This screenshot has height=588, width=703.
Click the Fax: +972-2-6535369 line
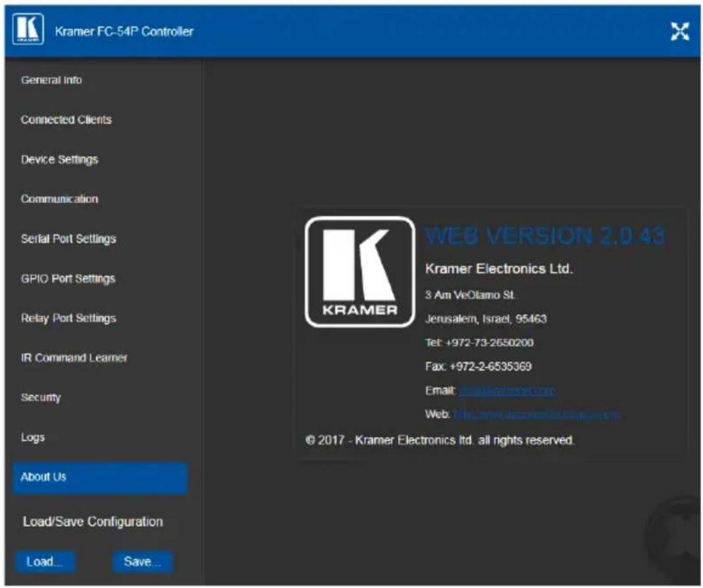tap(478, 367)
